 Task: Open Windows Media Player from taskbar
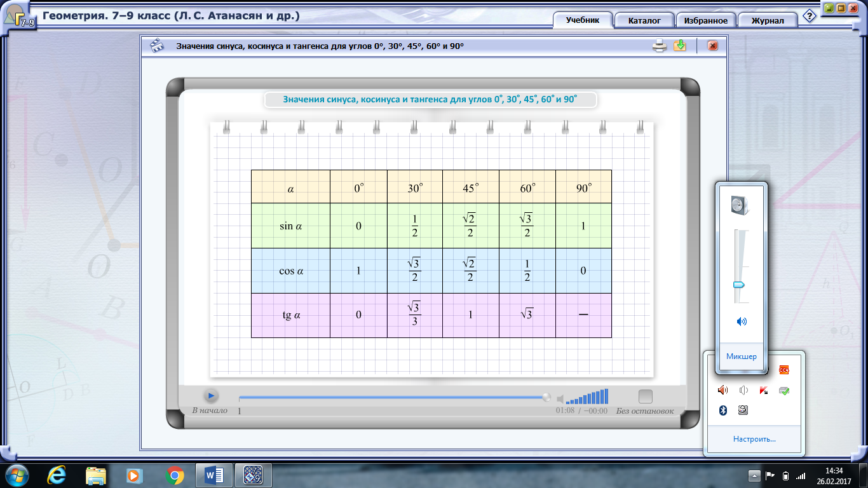click(x=135, y=475)
